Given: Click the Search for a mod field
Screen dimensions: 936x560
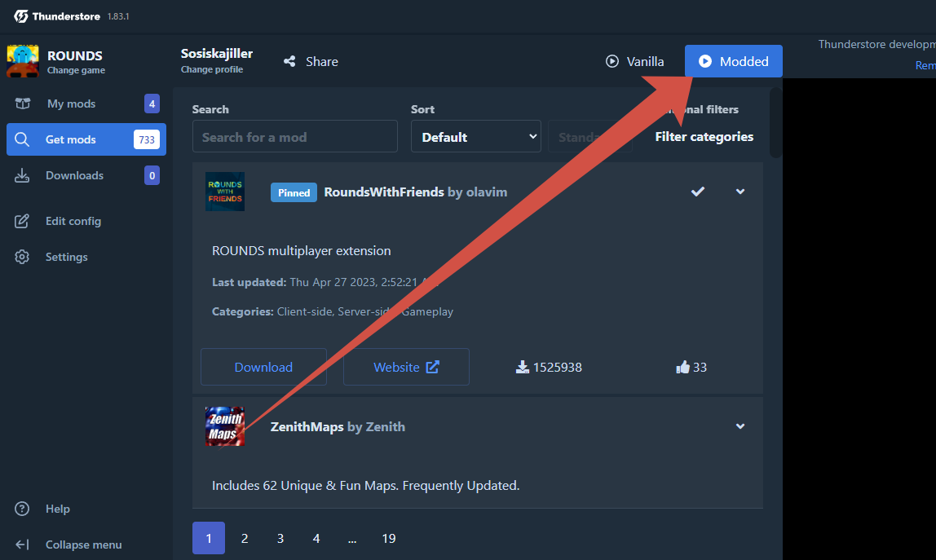Looking at the screenshot, I should point(295,136).
